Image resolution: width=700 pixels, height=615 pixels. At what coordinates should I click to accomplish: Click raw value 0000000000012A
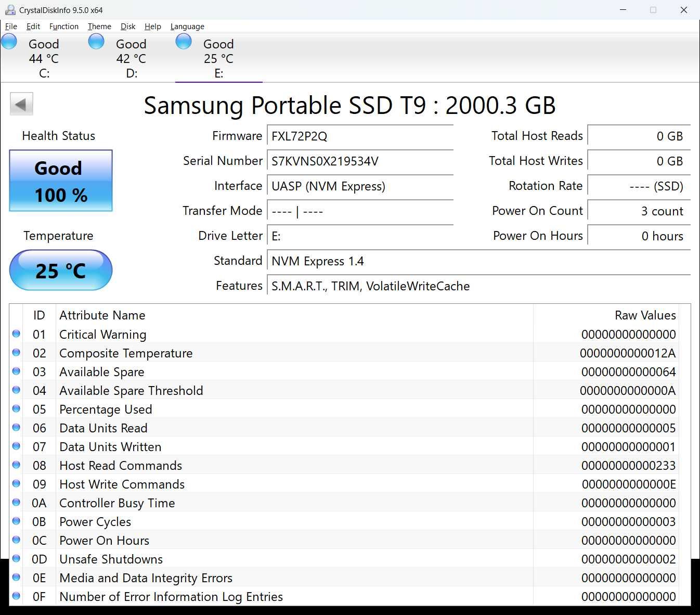coord(628,353)
